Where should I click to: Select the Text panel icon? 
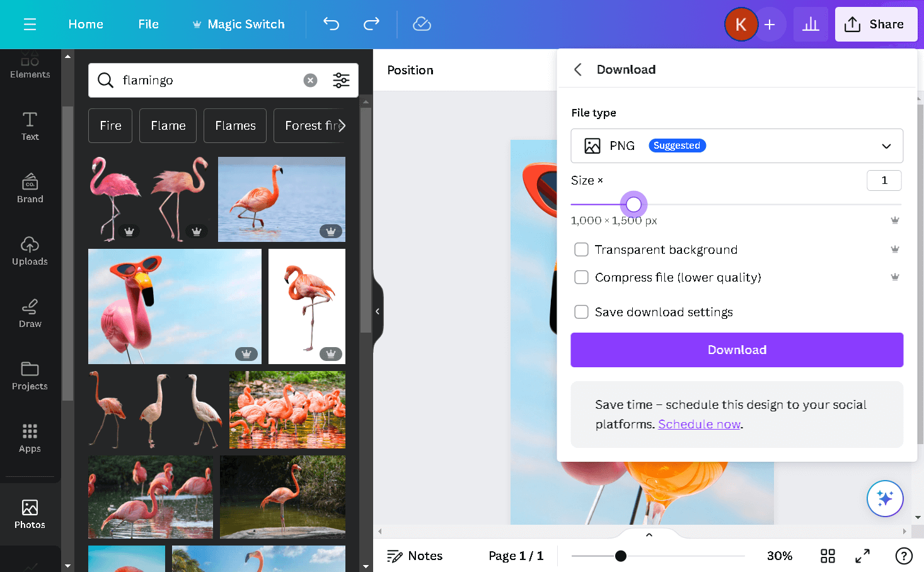click(30, 126)
